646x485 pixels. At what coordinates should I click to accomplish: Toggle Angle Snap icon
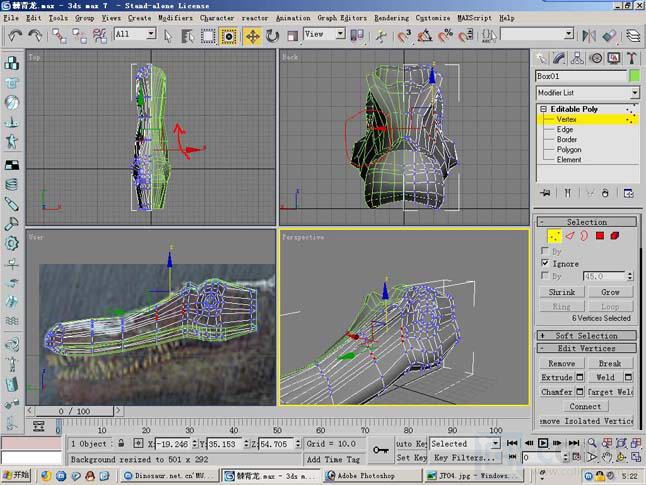tap(425, 36)
